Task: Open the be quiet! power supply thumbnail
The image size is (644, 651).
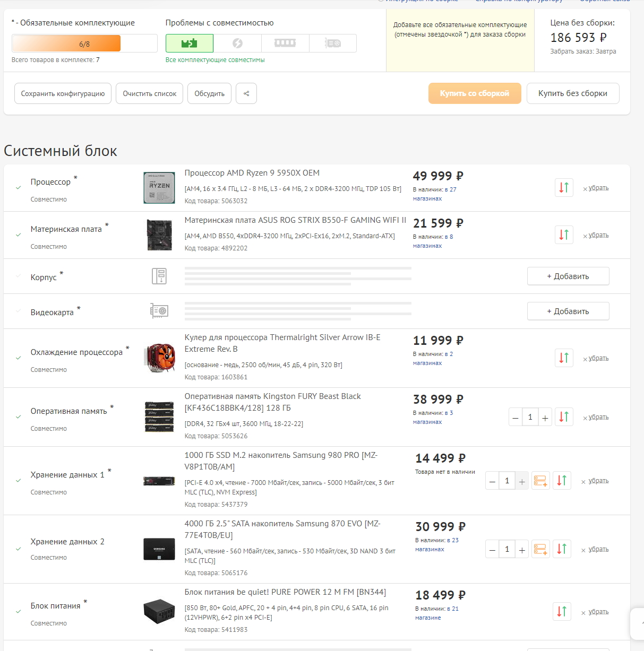Action: tap(159, 612)
